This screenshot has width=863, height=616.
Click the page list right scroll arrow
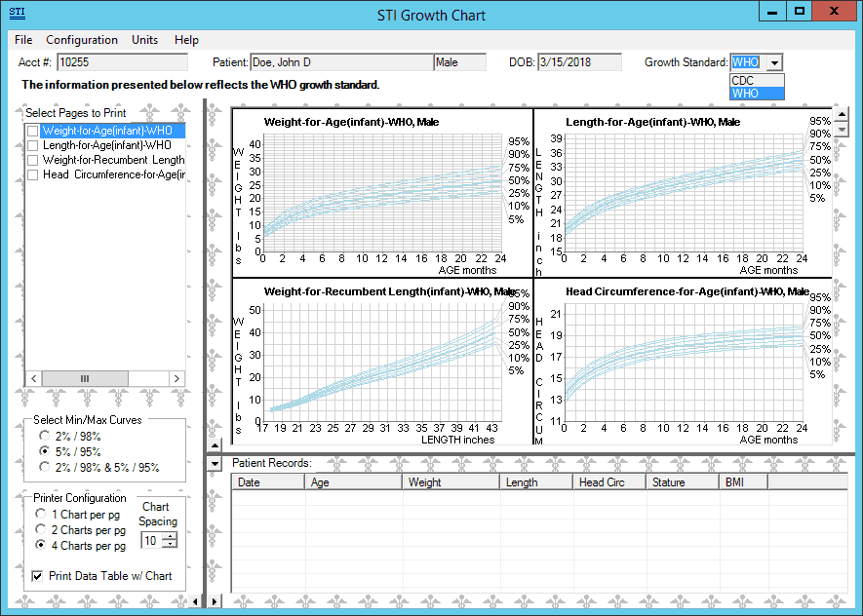point(177,378)
